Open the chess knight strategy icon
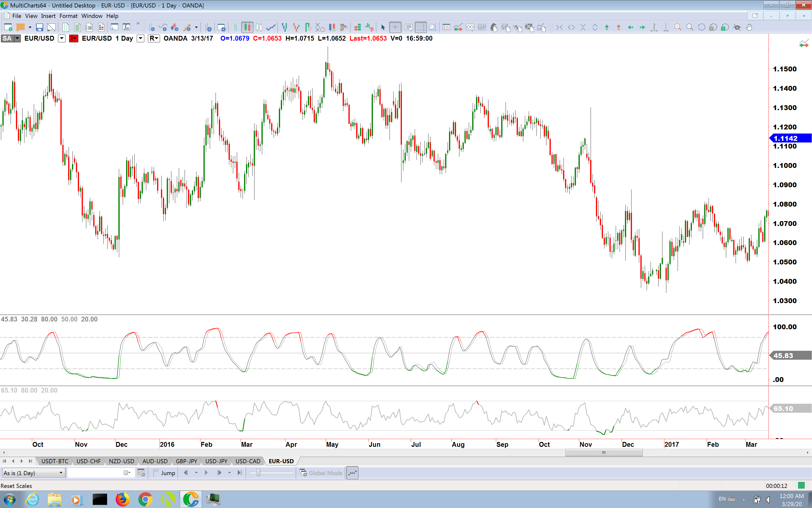 point(493,27)
